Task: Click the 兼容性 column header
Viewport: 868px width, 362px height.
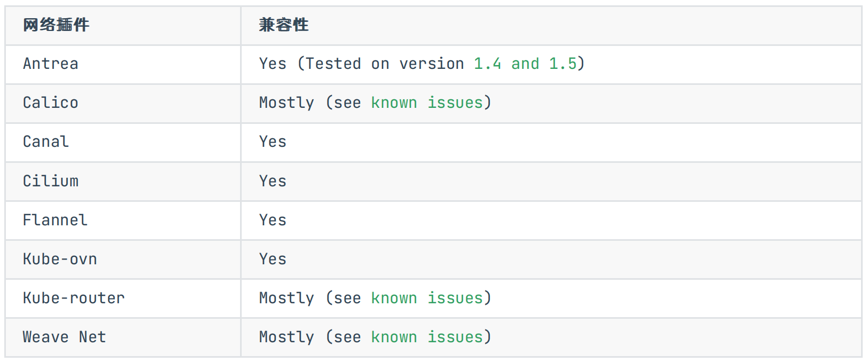Action: [x=283, y=25]
